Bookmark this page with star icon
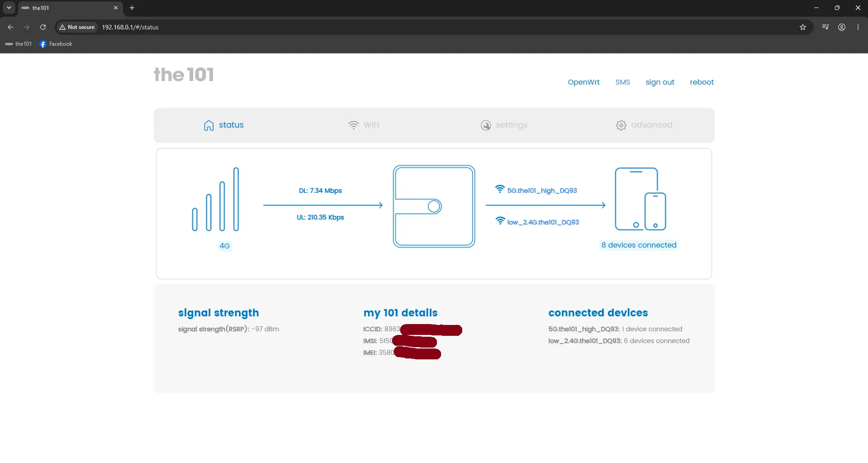868x463 pixels. coord(803,27)
